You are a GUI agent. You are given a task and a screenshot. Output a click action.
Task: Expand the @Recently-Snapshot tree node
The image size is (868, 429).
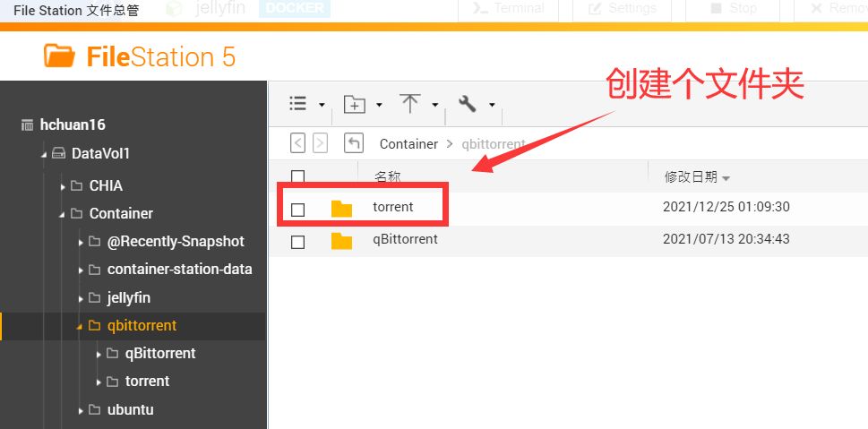[81, 243]
